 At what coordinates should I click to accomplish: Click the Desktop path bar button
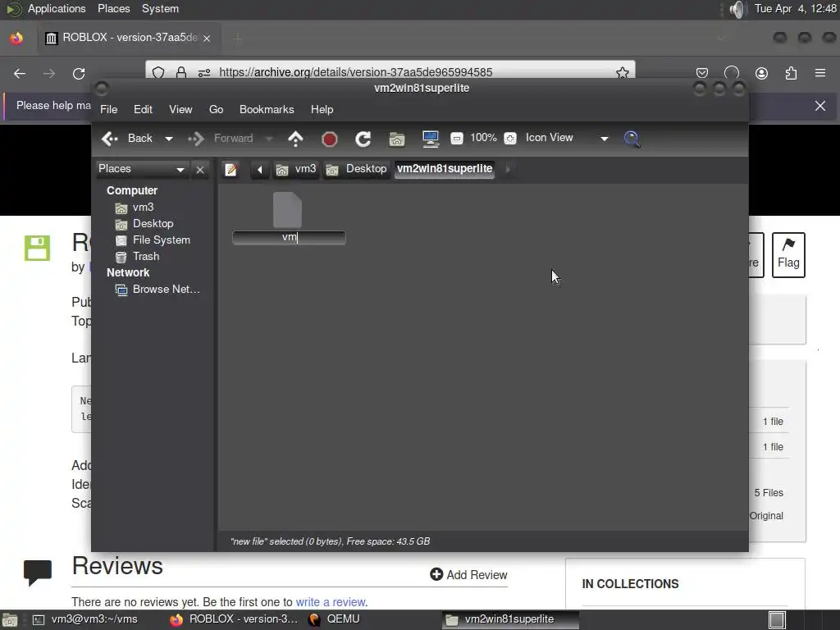click(x=356, y=169)
